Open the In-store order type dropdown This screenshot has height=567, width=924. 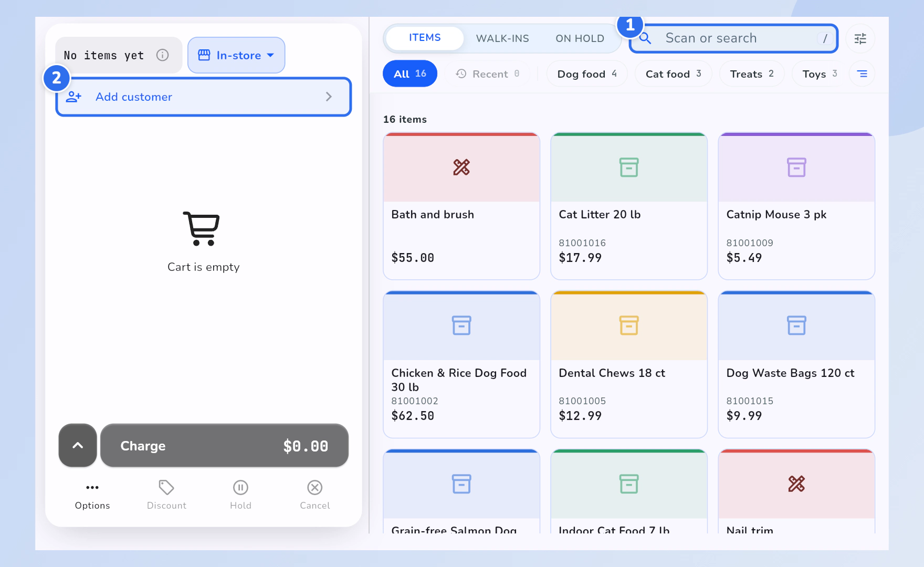(x=236, y=55)
